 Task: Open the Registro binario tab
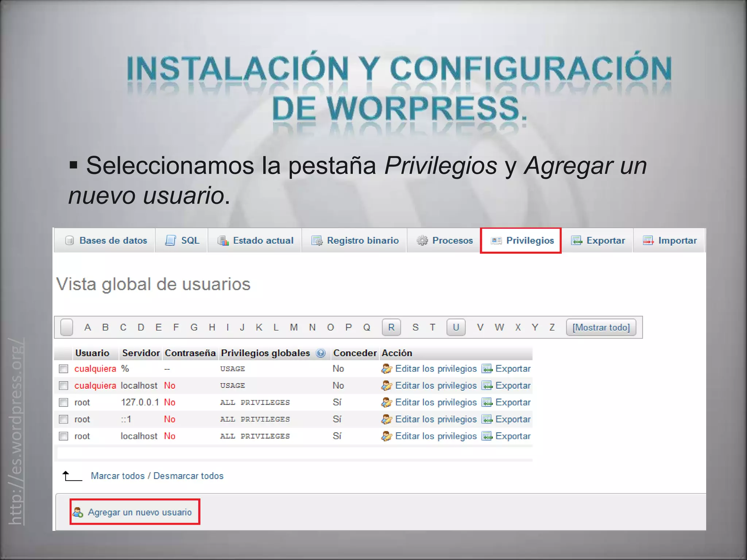click(354, 241)
